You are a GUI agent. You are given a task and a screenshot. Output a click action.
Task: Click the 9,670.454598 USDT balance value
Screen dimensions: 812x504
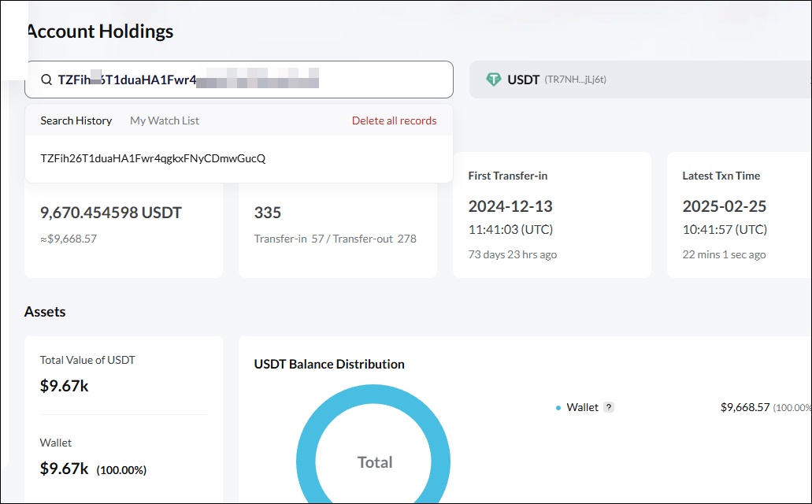coord(111,213)
